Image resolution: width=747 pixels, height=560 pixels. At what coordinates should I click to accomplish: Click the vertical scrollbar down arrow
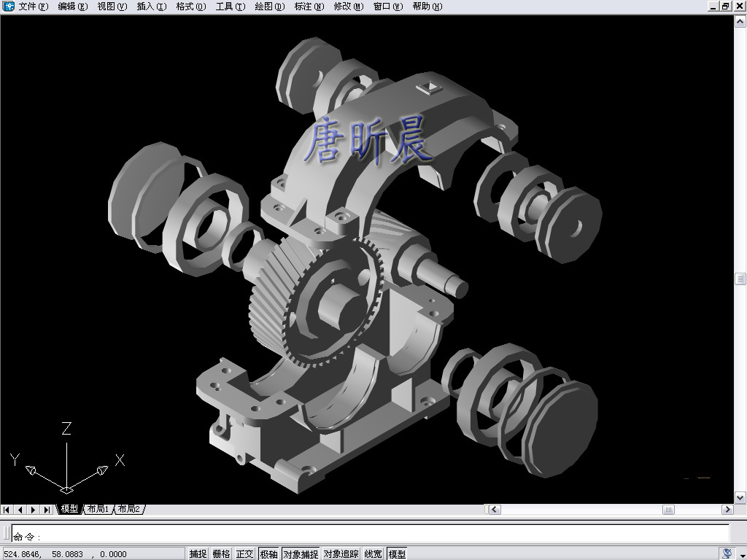pos(740,498)
